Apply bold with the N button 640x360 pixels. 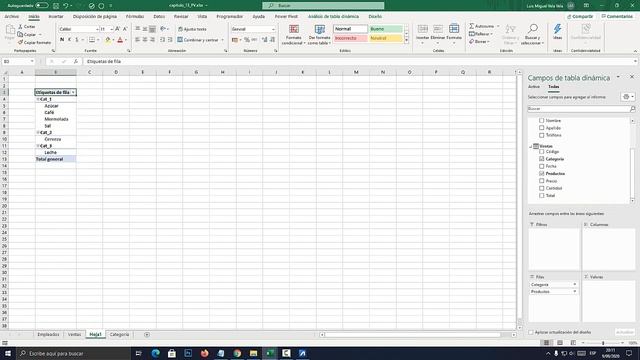tap(62, 40)
